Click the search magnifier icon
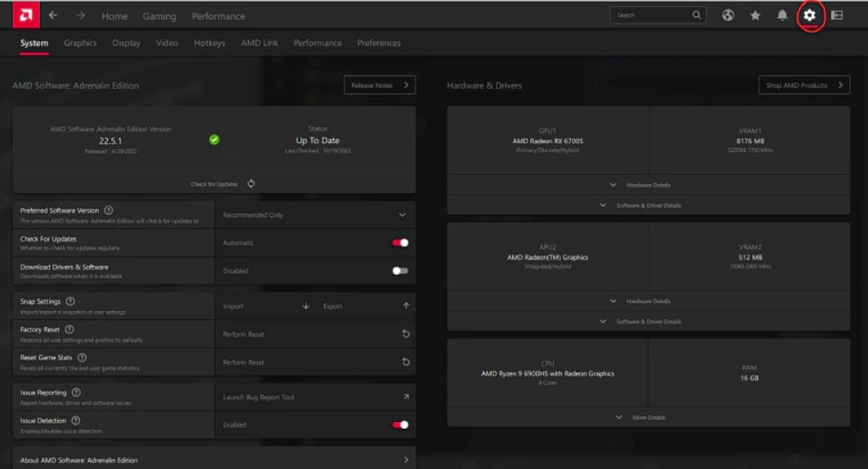This screenshot has height=469, width=868. coord(696,15)
